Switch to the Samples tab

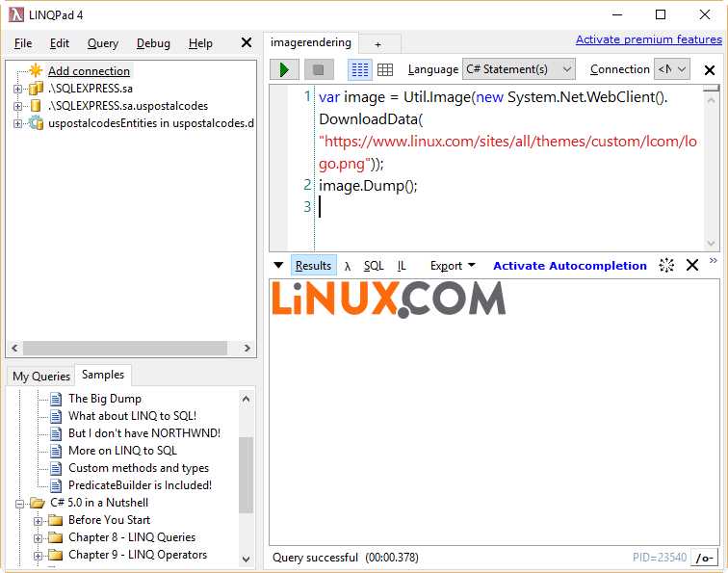[x=103, y=375]
